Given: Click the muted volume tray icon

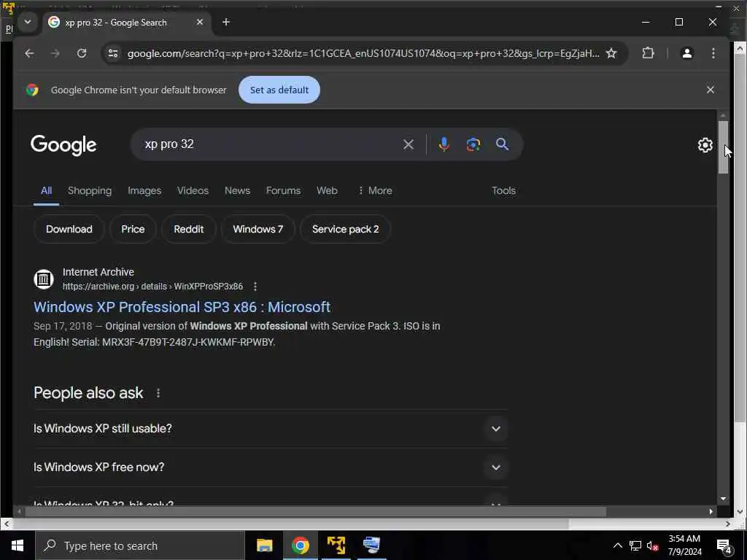Looking at the screenshot, I should [x=653, y=545].
